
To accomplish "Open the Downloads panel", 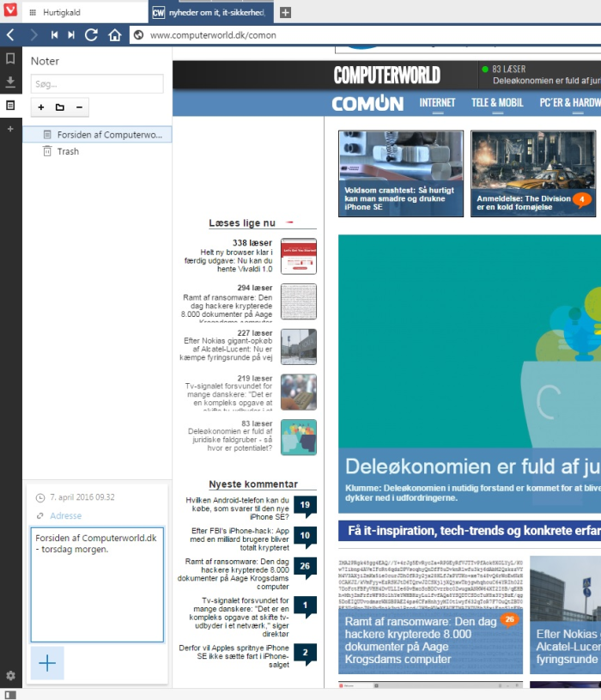I will (x=10, y=82).
